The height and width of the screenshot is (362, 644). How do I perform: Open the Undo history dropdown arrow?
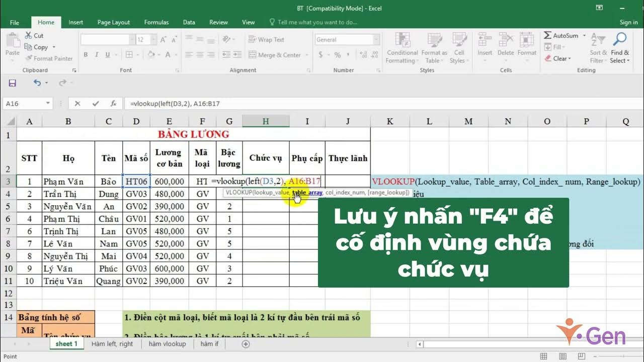click(46, 83)
